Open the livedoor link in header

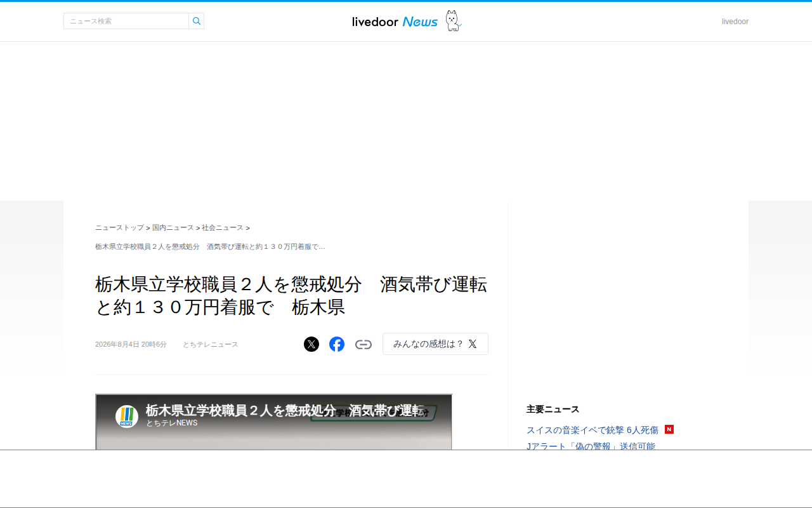pos(735,22)
